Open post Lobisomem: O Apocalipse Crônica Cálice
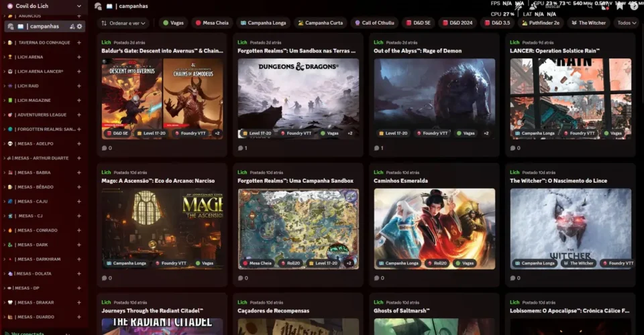644x335 pixels. [x=570, y=311]
